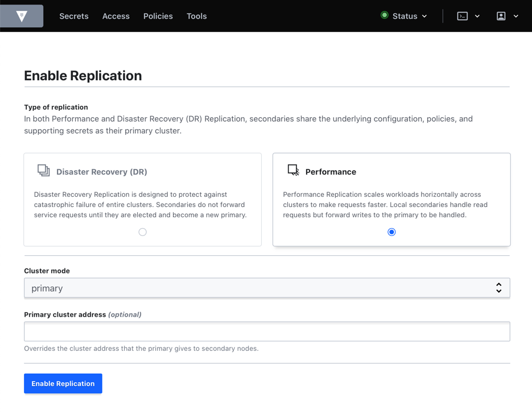The height and width of the screenshot is (418, 532).
Task: Deselect the Performance radio button
Action: click(391, 231)
